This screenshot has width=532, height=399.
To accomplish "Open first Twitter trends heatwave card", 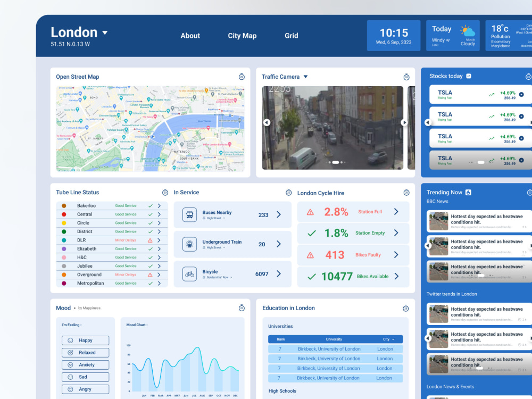I will (x=478, y=314).
